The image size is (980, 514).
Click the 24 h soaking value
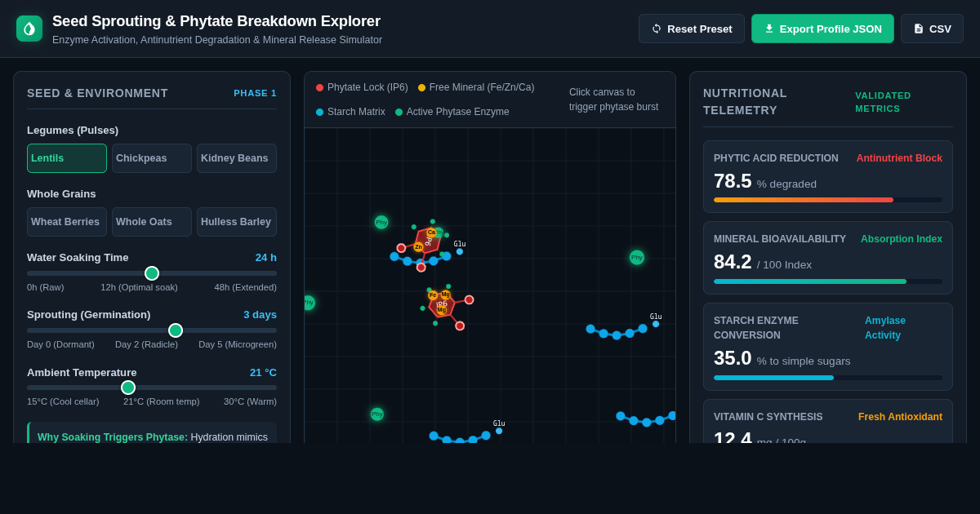(266, 257)
